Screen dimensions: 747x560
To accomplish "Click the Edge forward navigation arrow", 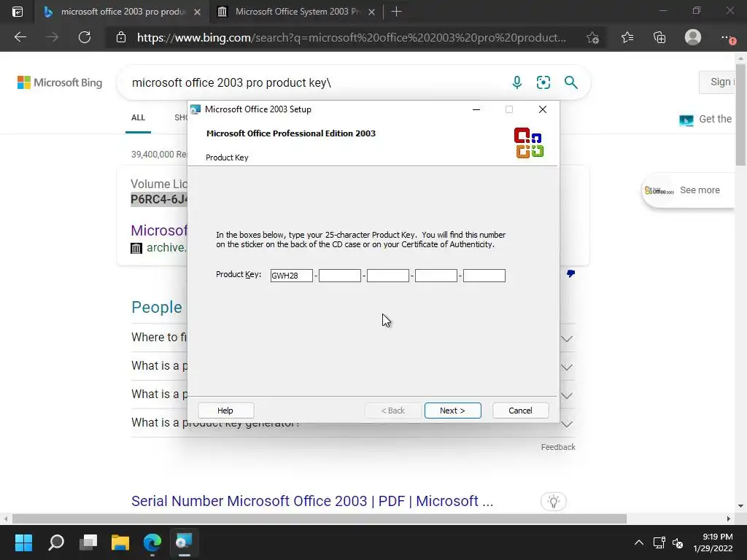I will 53,37.
